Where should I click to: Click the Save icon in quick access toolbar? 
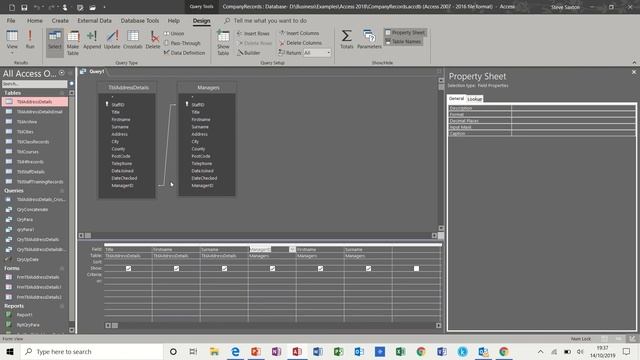24,7
